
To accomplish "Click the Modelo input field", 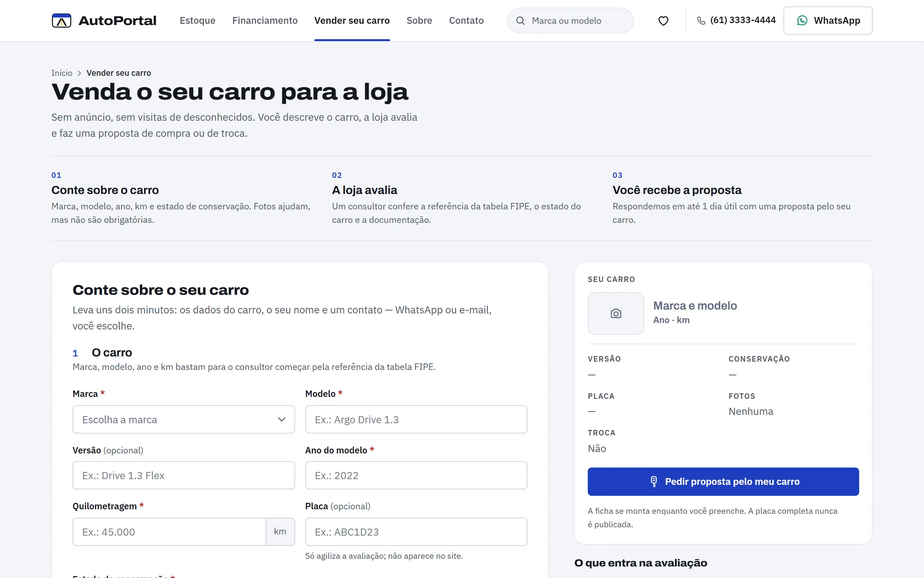I will pos(416,419).
